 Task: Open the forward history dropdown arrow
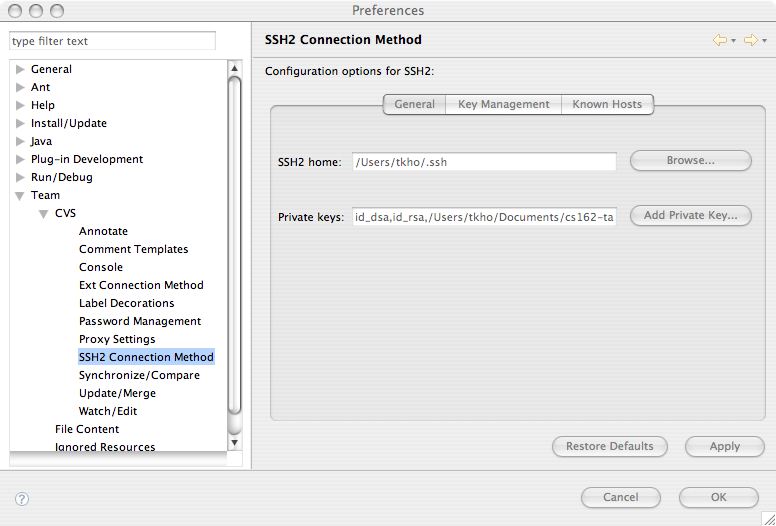(764, 41)
